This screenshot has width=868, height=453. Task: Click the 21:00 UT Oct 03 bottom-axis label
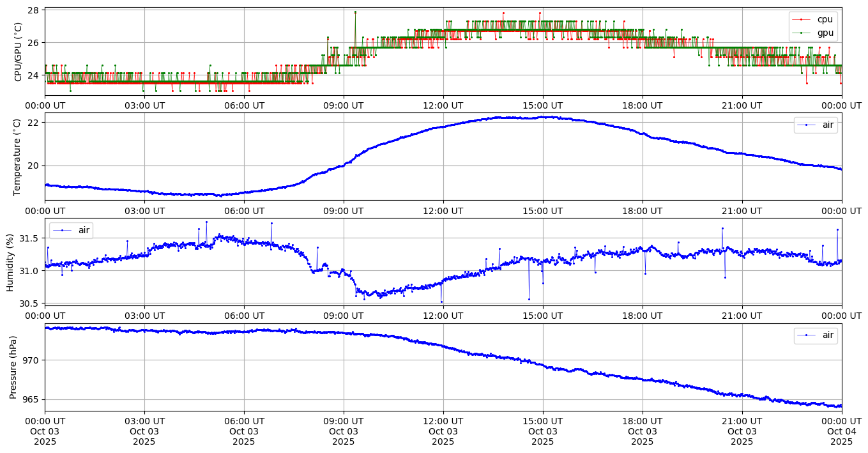742,431
